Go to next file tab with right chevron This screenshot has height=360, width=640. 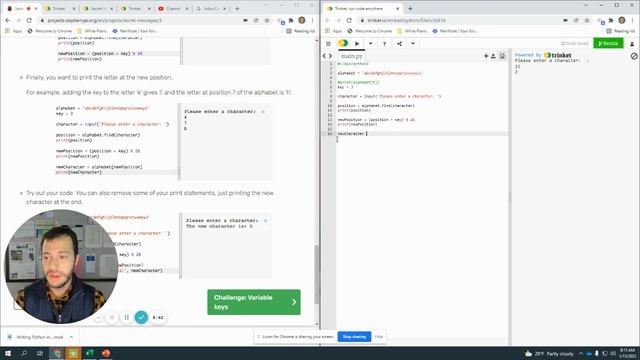click(x=331, y=56)
